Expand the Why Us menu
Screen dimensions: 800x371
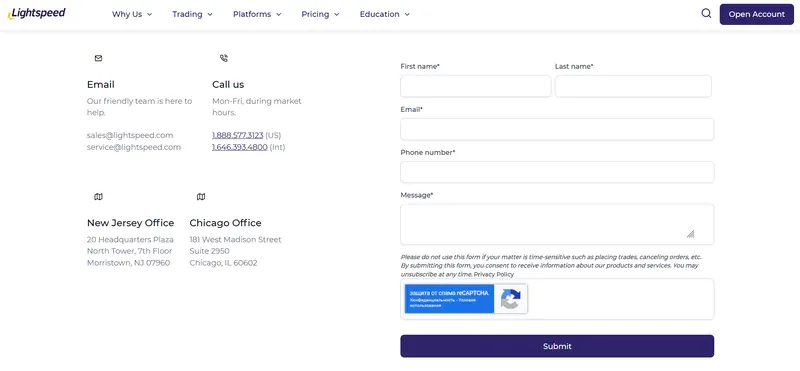click(x=132, y=14)
